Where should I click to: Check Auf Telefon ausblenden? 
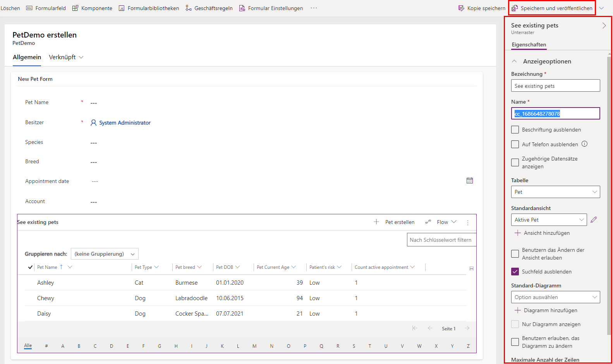click(x=515, y=144)
